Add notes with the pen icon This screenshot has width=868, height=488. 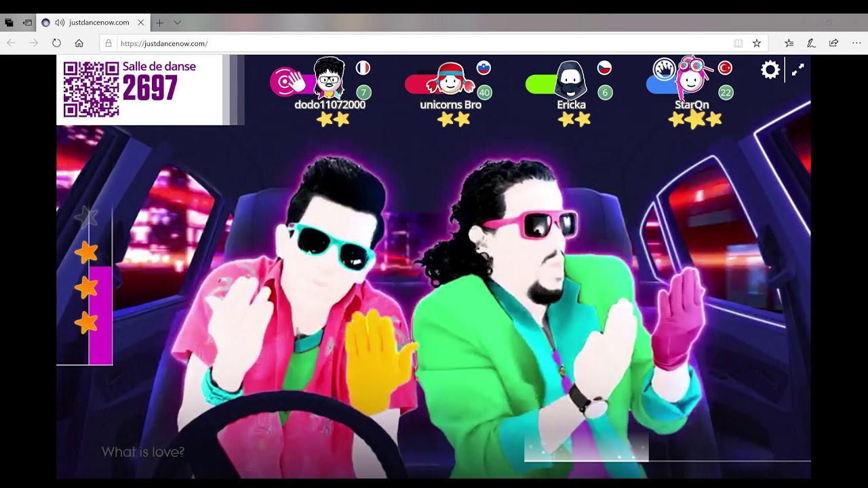(x=811, y=43)
